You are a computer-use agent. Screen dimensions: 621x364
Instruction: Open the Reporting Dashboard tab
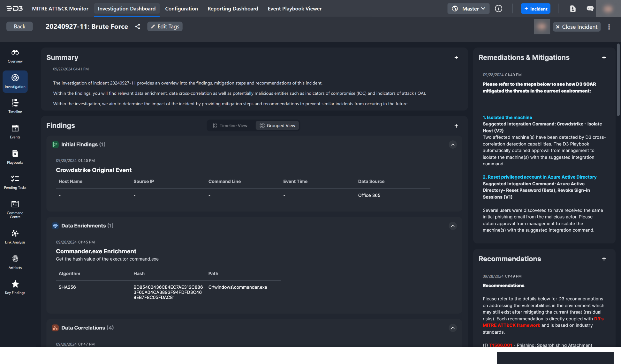tap(233, 9)
